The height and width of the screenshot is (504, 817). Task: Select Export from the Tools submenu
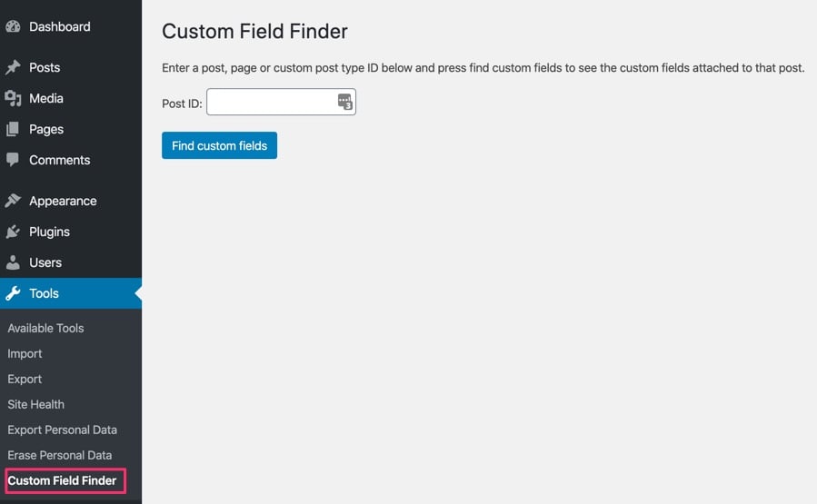click(25, 379)
